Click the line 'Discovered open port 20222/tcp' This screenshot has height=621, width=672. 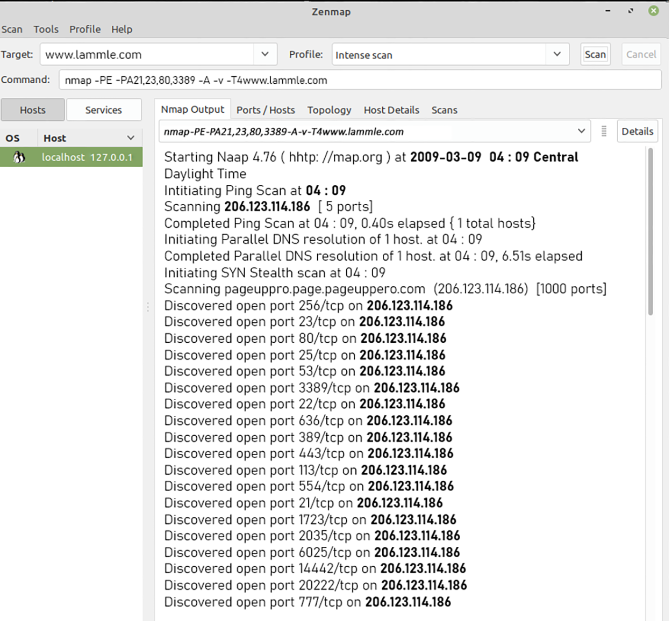click(316, 585)
